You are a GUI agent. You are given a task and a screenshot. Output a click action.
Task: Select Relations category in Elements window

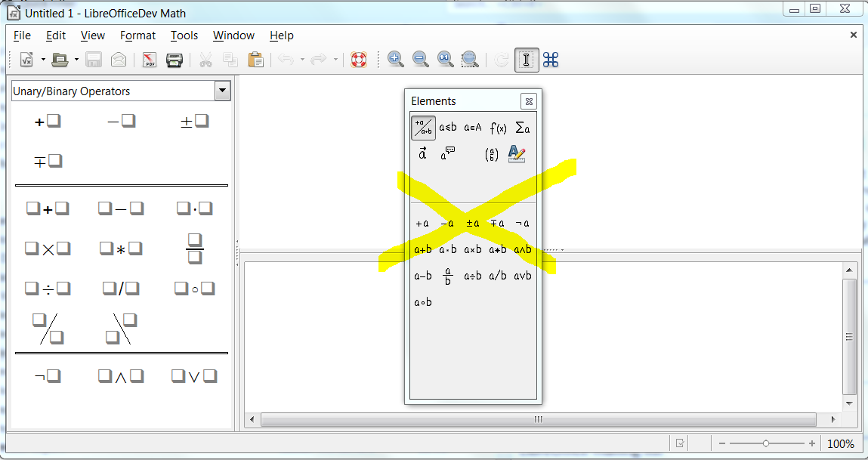448,128
